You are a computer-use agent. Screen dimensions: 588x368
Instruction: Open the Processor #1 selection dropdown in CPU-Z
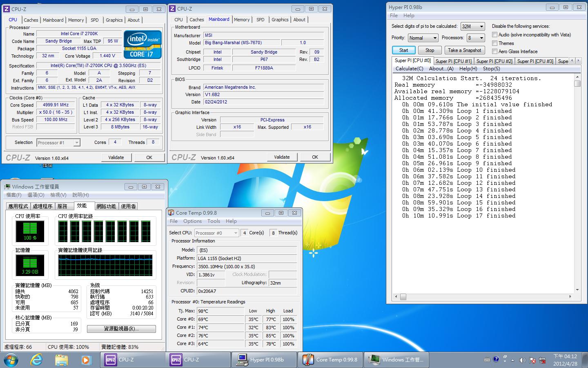58,143
